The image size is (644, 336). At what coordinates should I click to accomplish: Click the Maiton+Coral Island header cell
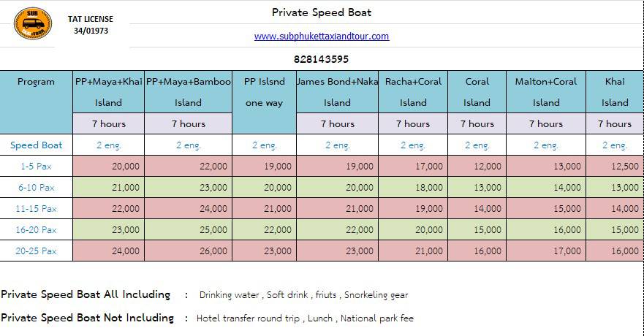546,92
